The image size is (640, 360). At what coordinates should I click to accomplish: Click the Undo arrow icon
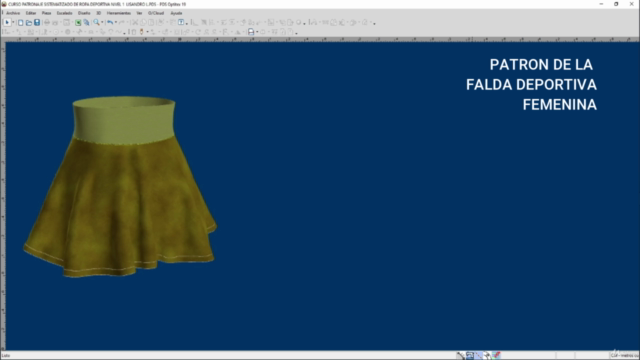click(110, 22)
